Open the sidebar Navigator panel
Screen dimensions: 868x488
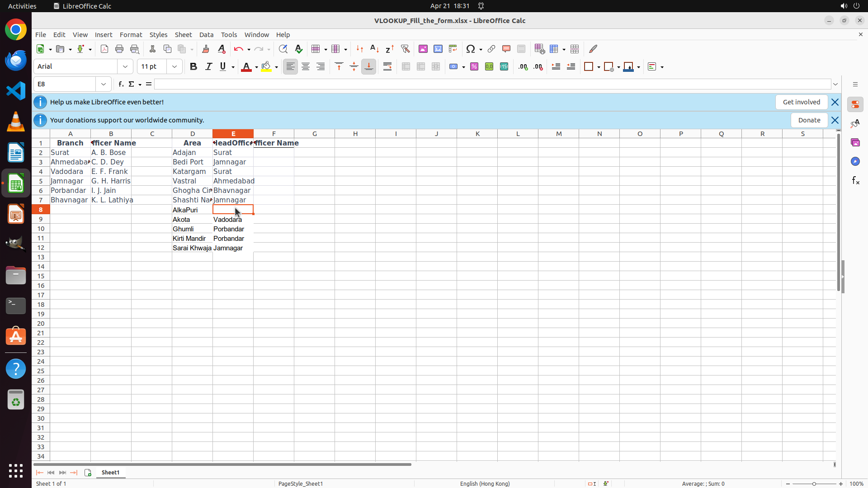click(855, 161)
